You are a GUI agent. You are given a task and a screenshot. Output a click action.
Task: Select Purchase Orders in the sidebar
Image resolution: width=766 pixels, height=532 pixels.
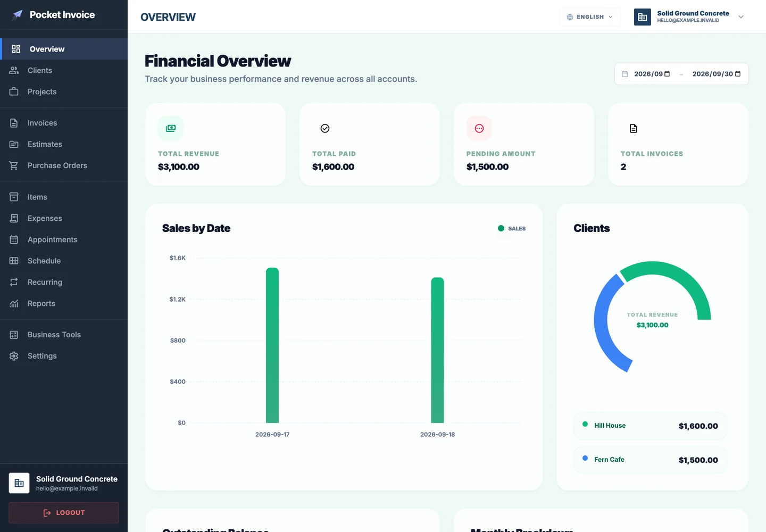pos(64,165)
